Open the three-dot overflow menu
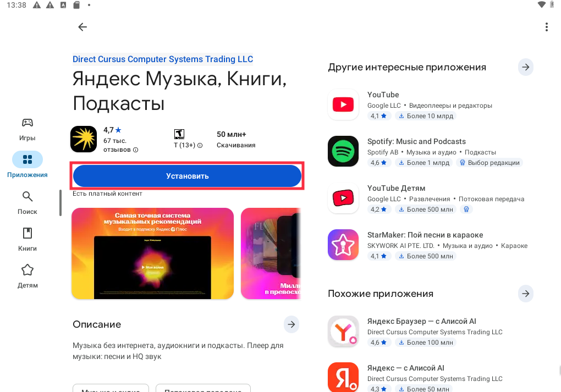Image resolution: width=561 pixels, height=392 pixels. [546, 27]
